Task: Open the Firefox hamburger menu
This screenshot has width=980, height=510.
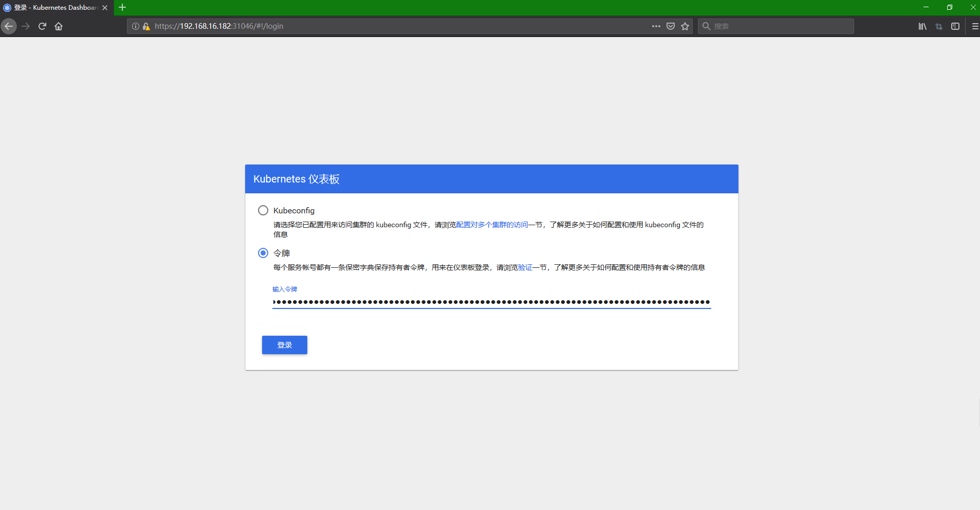Action: [975, 26]
